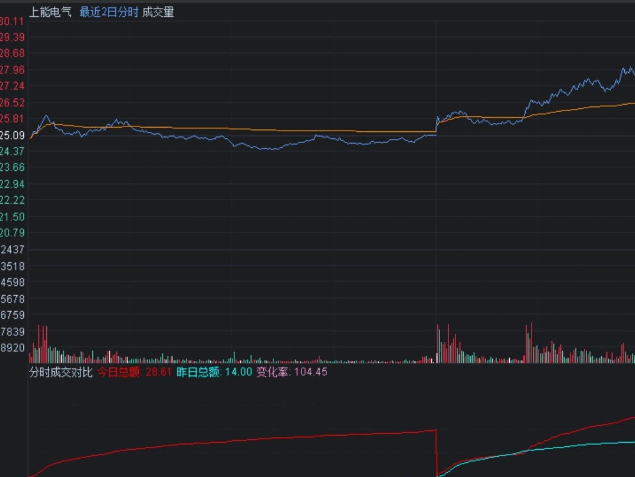Click the 25.09 baseline price label
Viewport: 635px width, 477px height.
pos(12,135)
